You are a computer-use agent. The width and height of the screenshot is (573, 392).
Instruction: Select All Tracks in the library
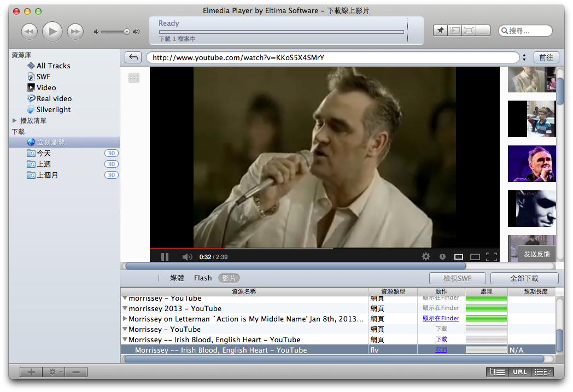tap(53, 66)
